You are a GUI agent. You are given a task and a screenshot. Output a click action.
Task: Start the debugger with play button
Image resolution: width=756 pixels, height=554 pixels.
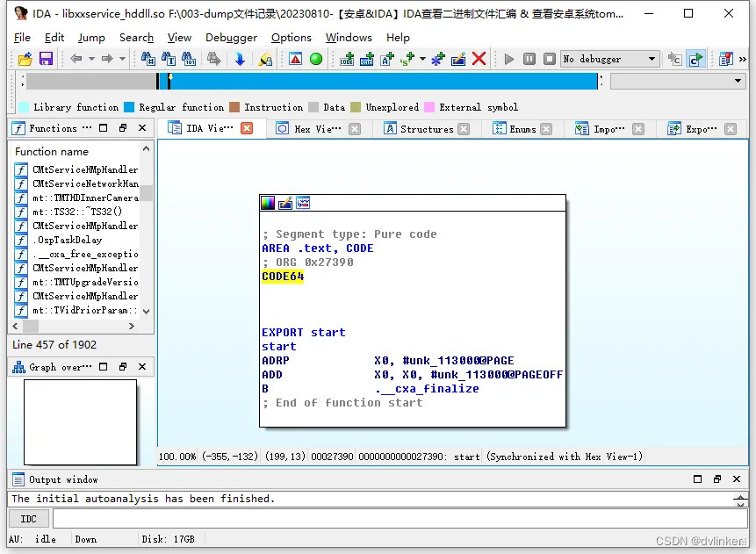coord(509,59)
